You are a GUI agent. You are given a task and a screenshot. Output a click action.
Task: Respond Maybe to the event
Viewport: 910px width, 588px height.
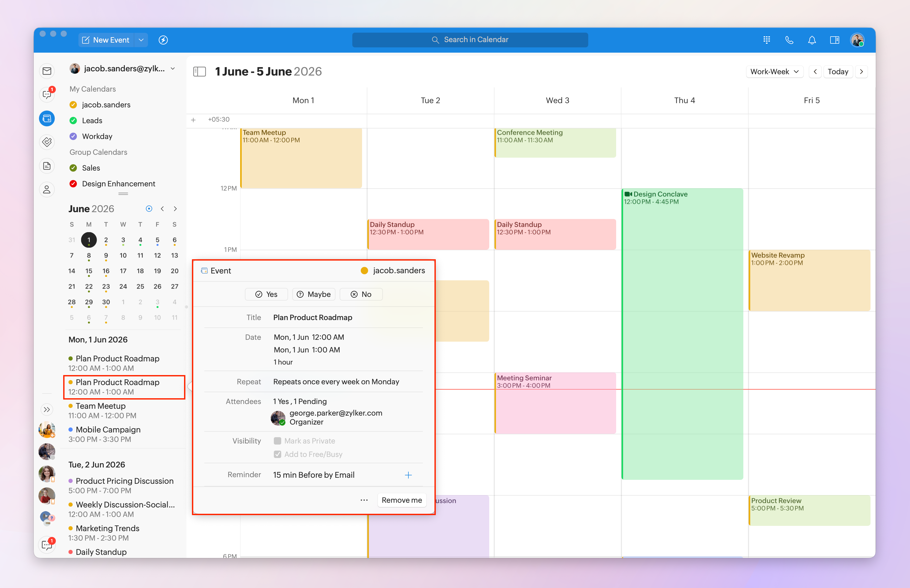(x=314, y=294)
